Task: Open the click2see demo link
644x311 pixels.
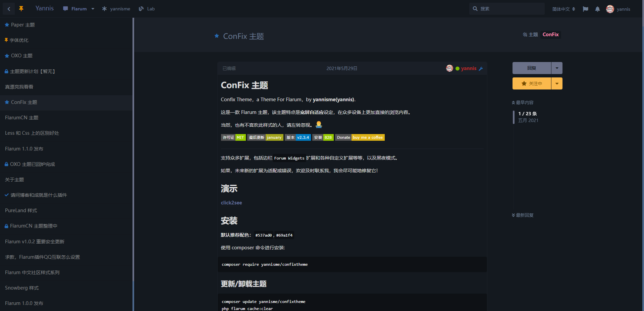Action: [231, 203]
